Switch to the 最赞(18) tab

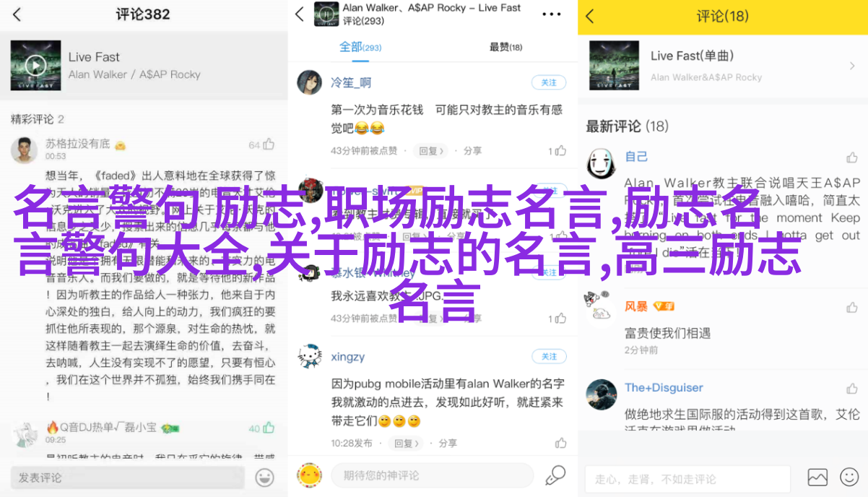[505, 47]
